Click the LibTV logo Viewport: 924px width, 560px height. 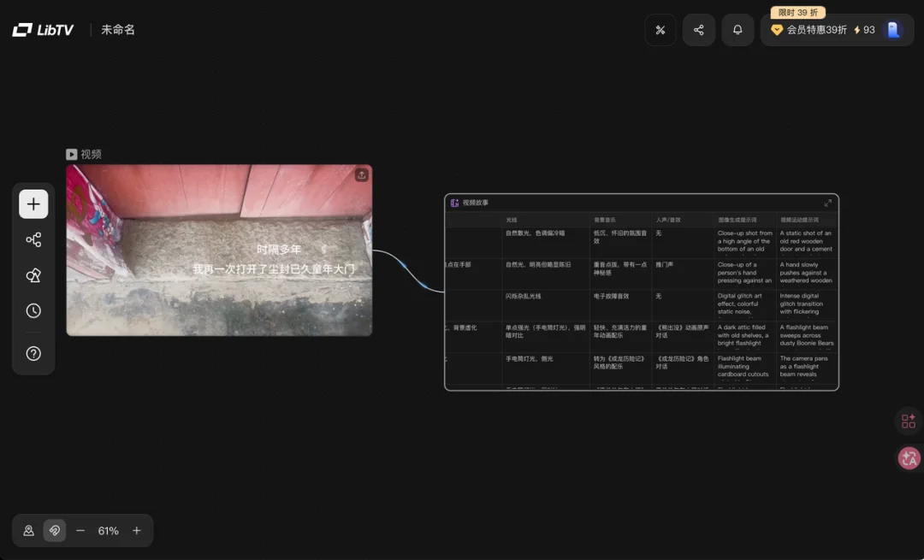tap(44, 30)
